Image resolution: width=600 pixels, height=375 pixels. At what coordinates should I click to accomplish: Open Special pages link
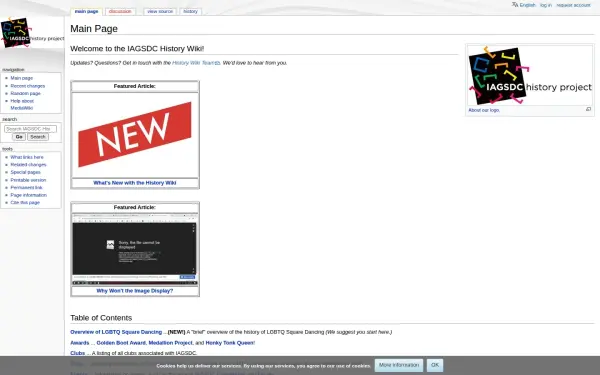(x=25, y=173)
